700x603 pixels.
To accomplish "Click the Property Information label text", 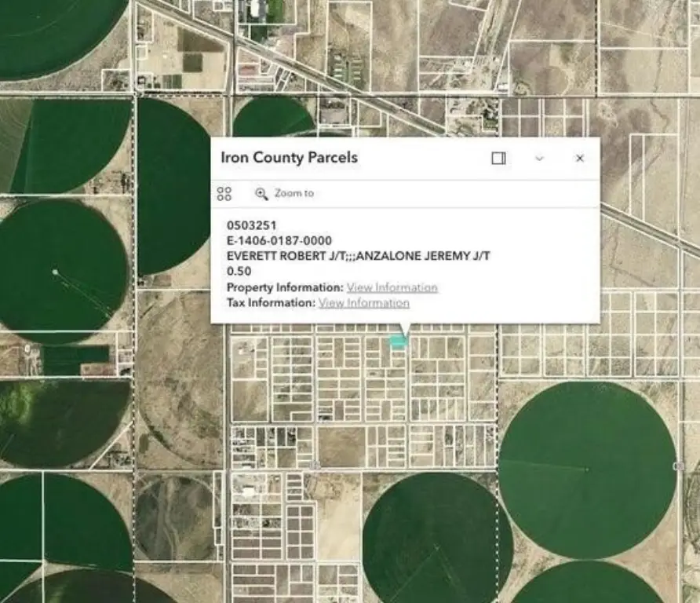I will (x=285, y=287).
